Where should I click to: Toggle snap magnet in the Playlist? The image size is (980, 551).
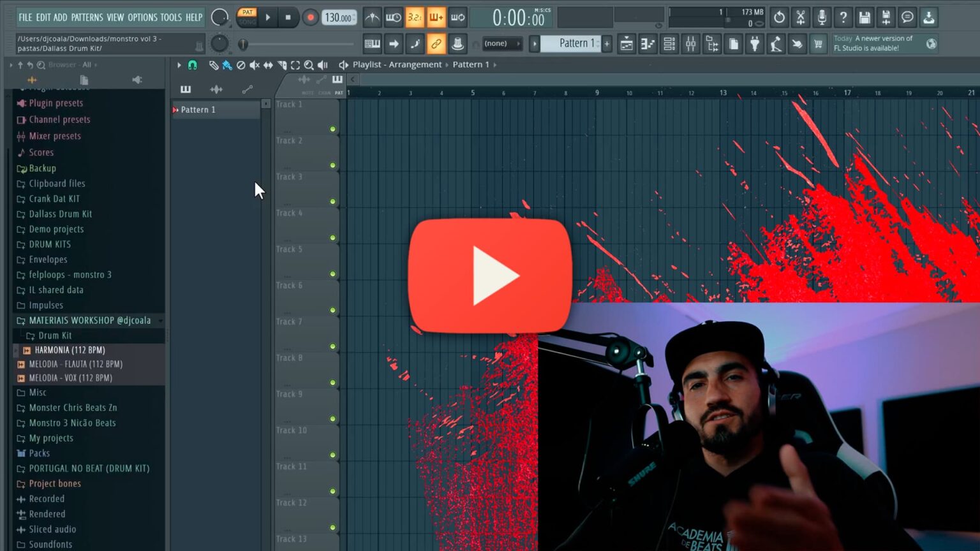(193, 64)
